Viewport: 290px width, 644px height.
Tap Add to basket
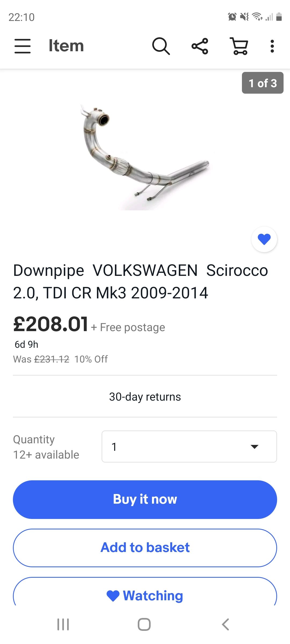click(145, 548)
